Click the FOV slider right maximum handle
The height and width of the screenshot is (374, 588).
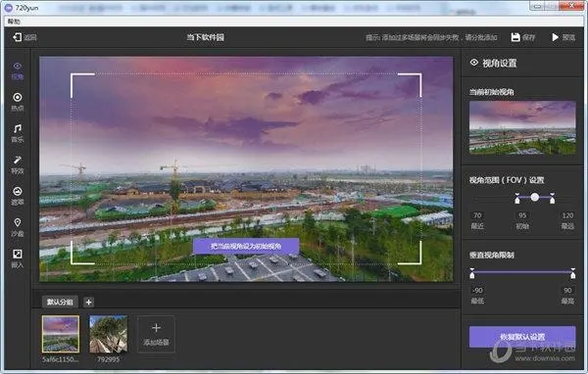pos(552,199)
